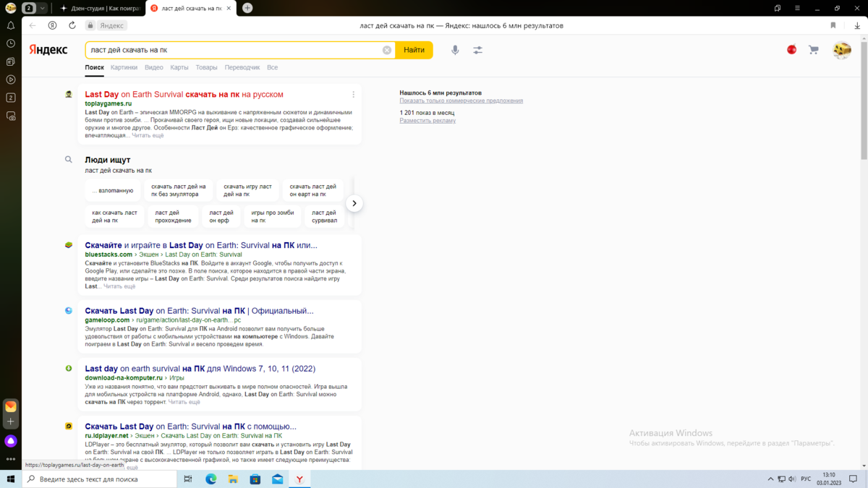Select suggestion '... взломанную'

coord(112,190)
